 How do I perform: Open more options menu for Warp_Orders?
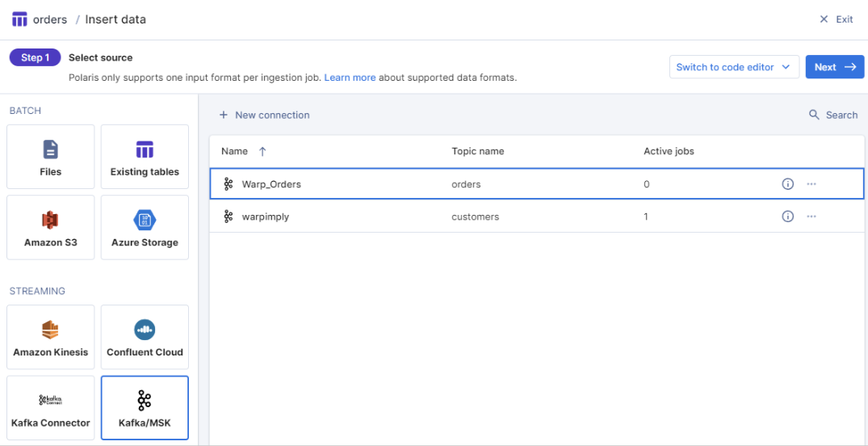point(811,184)
